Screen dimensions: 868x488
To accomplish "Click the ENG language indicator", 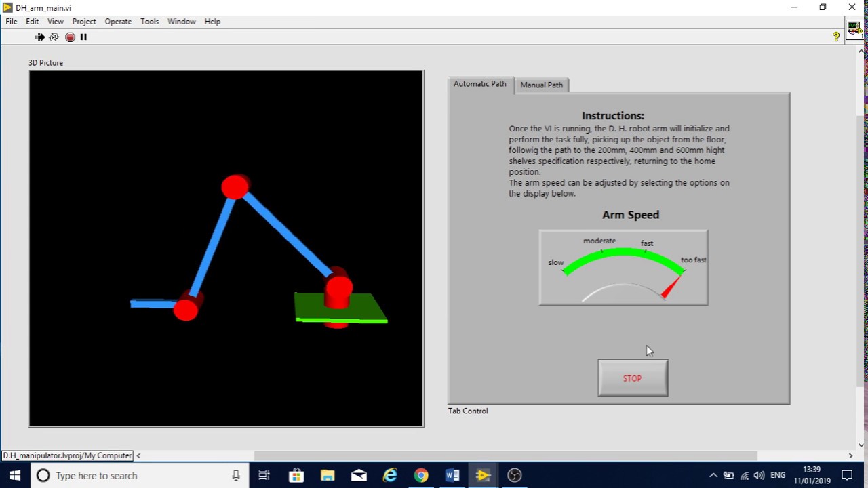I will 778,476.
